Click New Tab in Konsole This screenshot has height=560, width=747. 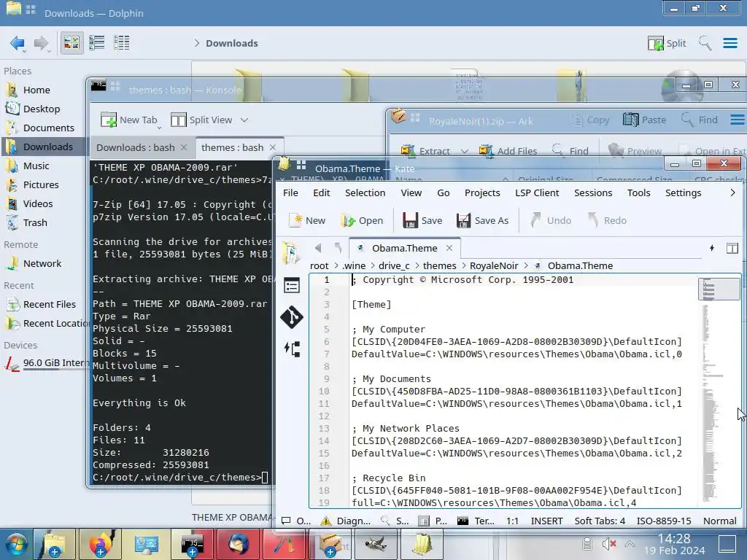(128, 120)
